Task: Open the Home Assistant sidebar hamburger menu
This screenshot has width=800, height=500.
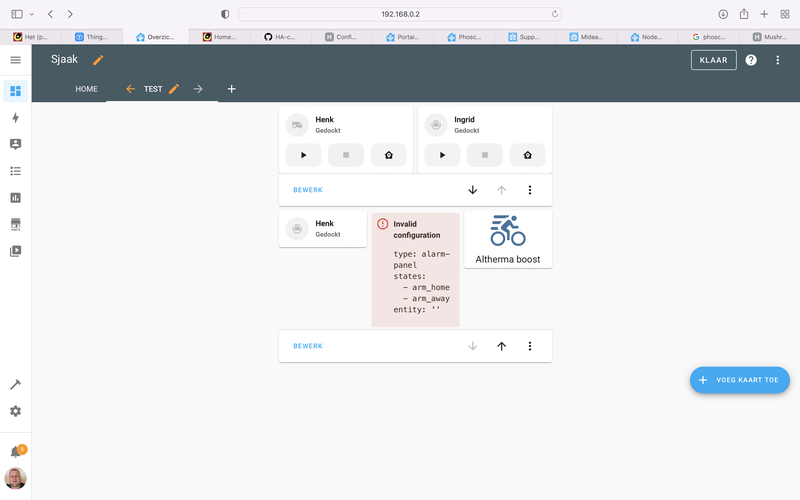Action: [15, 60]
